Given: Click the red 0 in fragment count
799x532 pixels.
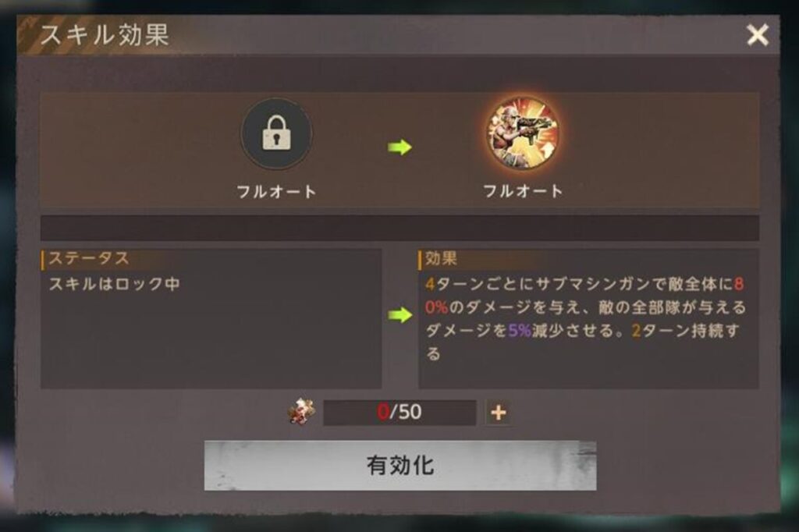Looking at the screenshot, I should pyautogui.click(x=382, y=412).
